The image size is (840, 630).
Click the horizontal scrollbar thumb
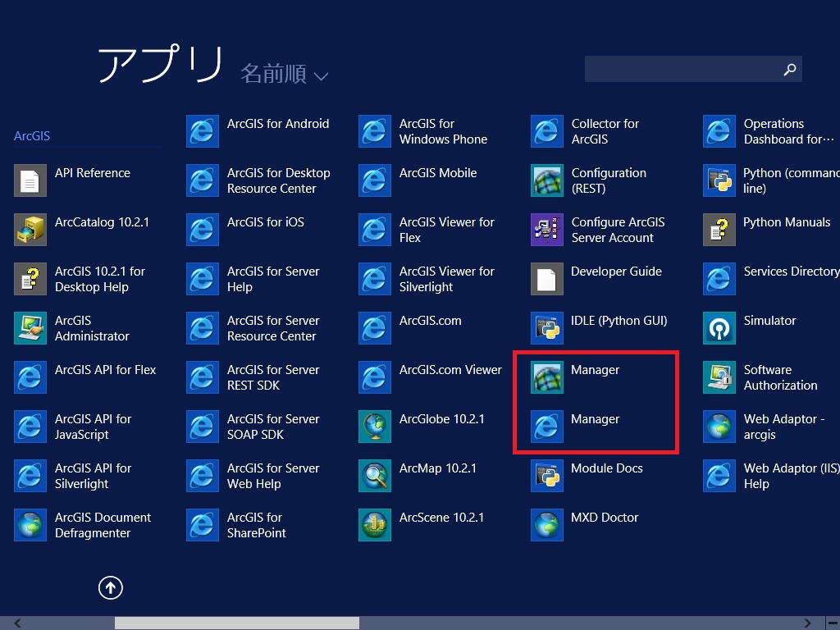[x=237, y=623]
